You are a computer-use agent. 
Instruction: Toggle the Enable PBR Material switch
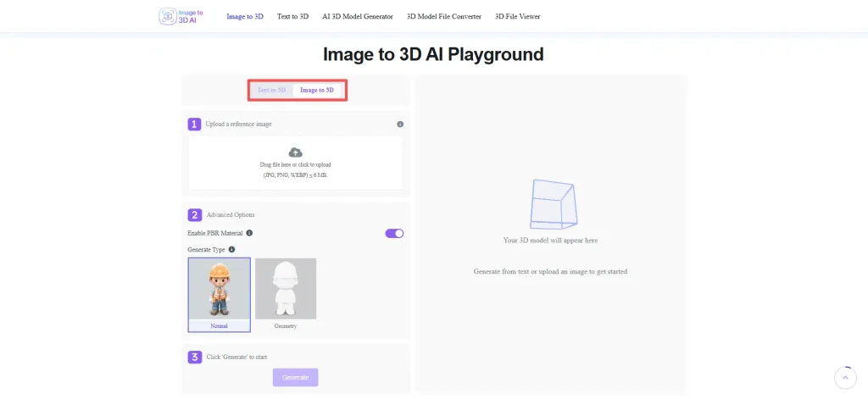(395, 234)
